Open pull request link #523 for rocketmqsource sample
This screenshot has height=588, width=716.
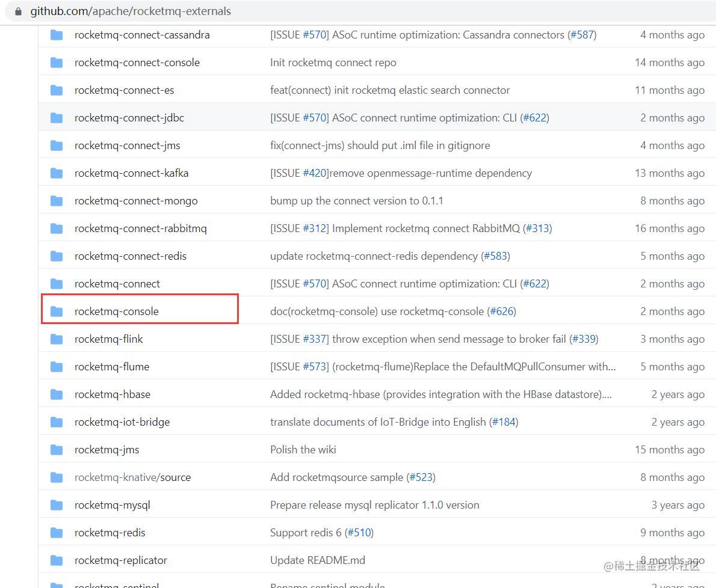coord(422,477)
